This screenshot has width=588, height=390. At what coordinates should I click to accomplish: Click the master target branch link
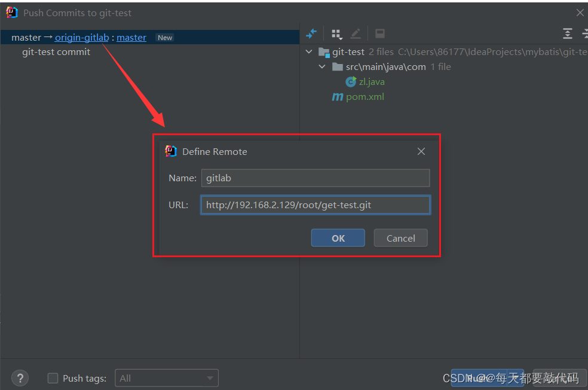click(x=131, y=38)
